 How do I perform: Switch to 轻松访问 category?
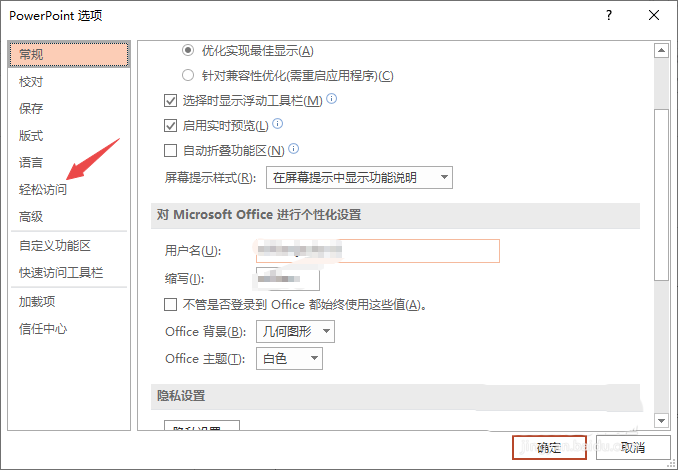point(44,189)
